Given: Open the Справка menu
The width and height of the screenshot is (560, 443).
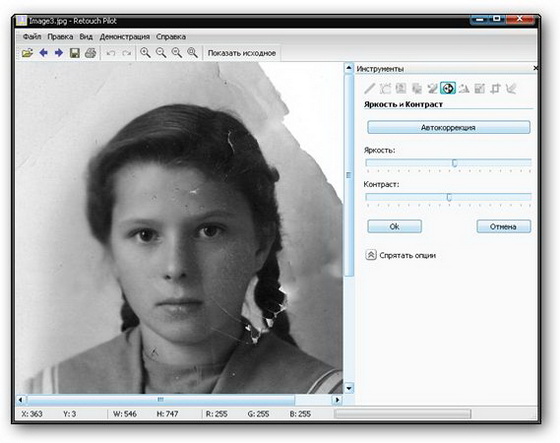Looking at the screenshot, I should [171, 37].
